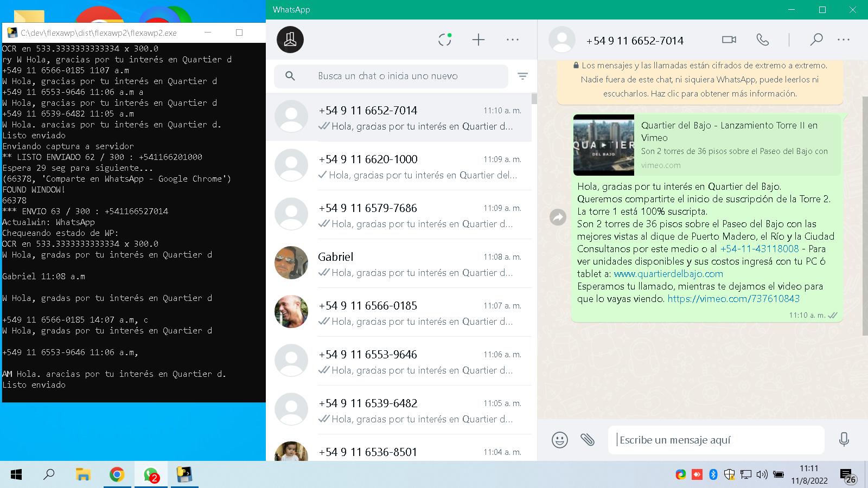868x488 pixels.
Task: Open the status updates icon
Action: click(445, 40)
